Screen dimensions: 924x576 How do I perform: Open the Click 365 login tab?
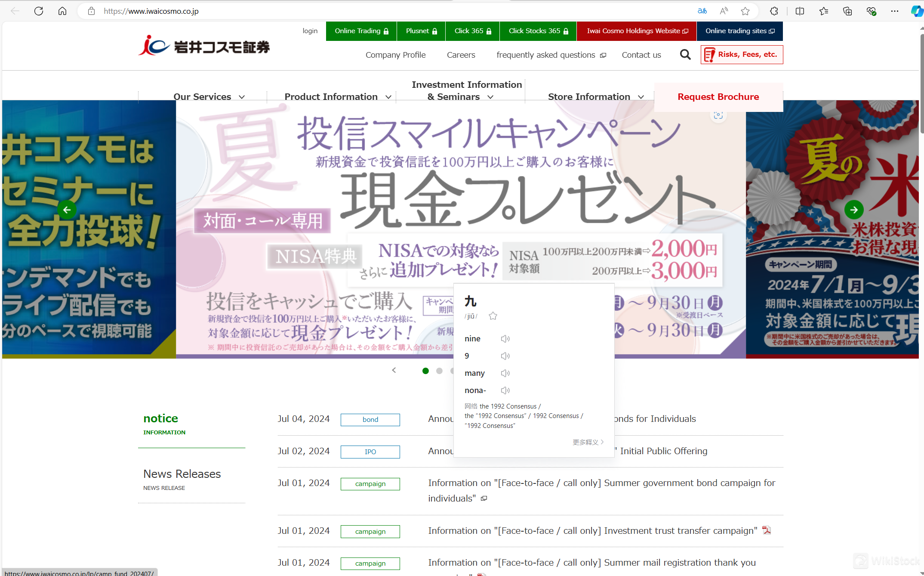[473, 31]
